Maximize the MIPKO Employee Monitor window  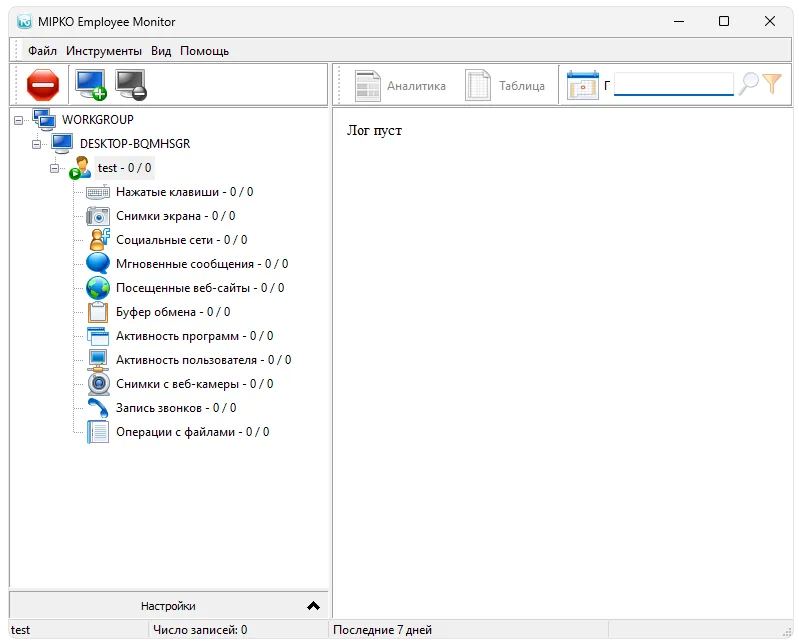point(724,21)
